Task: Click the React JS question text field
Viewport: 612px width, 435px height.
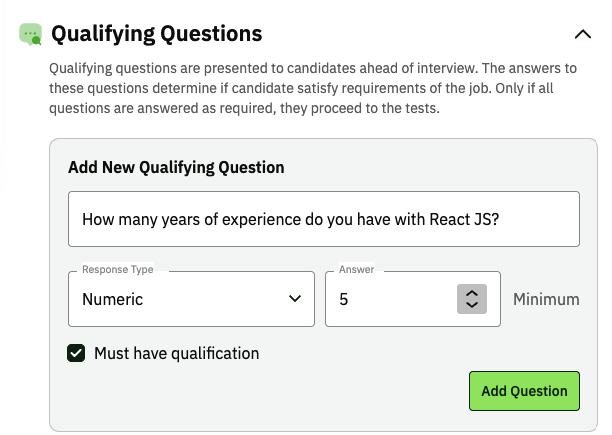Action: click(323, 219)
